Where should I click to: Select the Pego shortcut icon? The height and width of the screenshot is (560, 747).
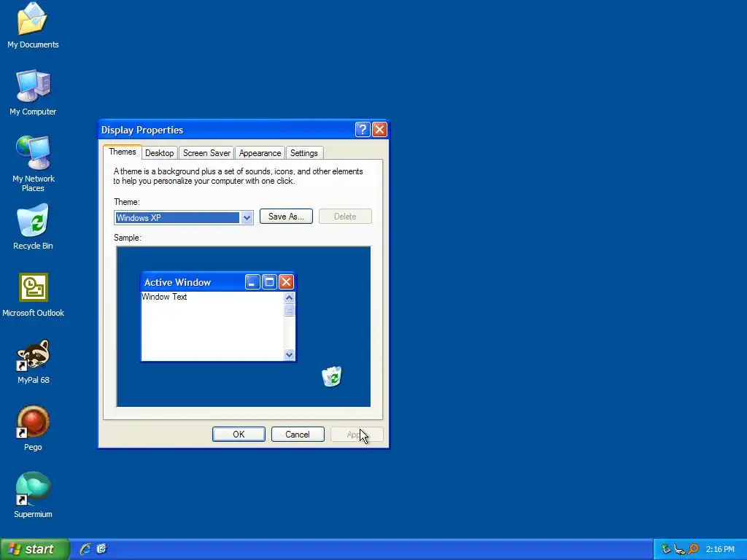tap(33, 428)
